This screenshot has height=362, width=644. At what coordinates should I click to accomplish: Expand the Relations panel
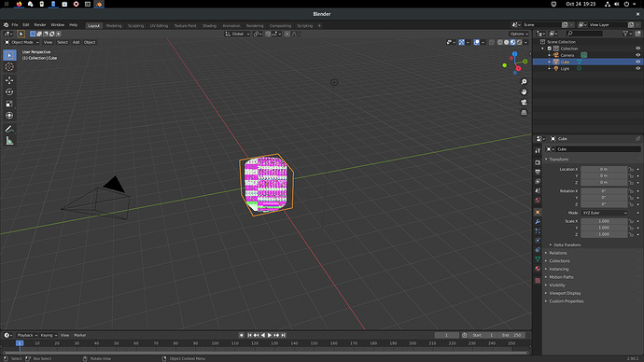(558, 253)
